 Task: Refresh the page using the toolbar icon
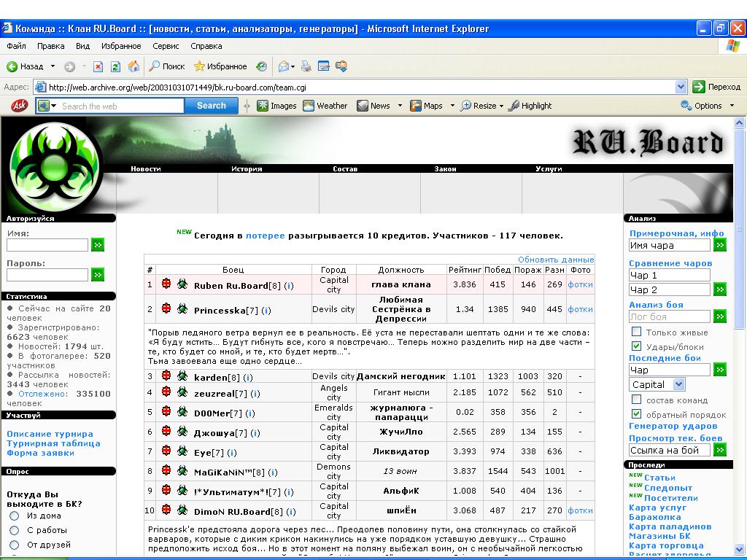115,66
